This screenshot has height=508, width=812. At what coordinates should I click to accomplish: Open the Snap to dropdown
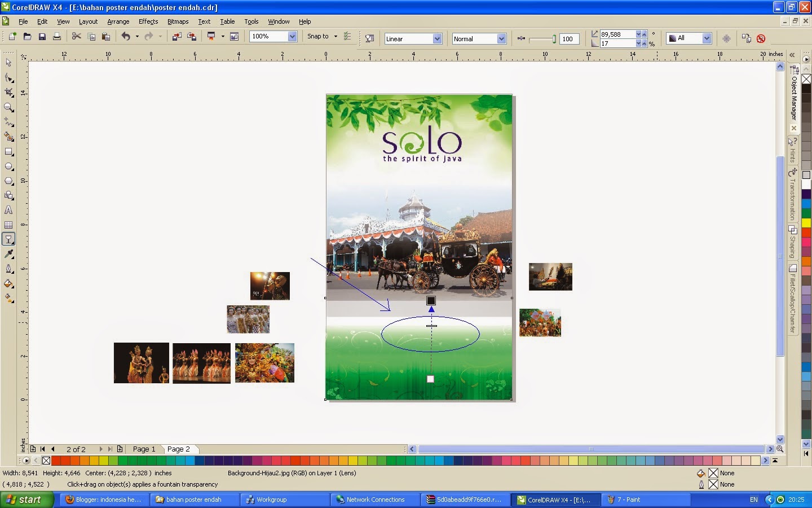(x=322, y=36)
